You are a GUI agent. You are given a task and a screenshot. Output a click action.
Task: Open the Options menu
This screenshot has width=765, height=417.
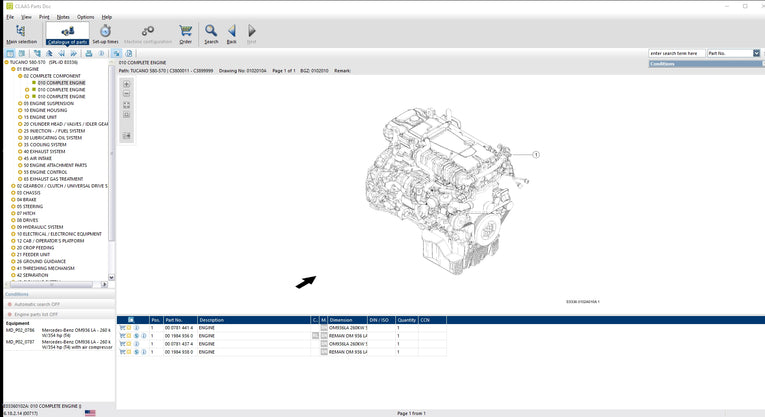[85, 17]
